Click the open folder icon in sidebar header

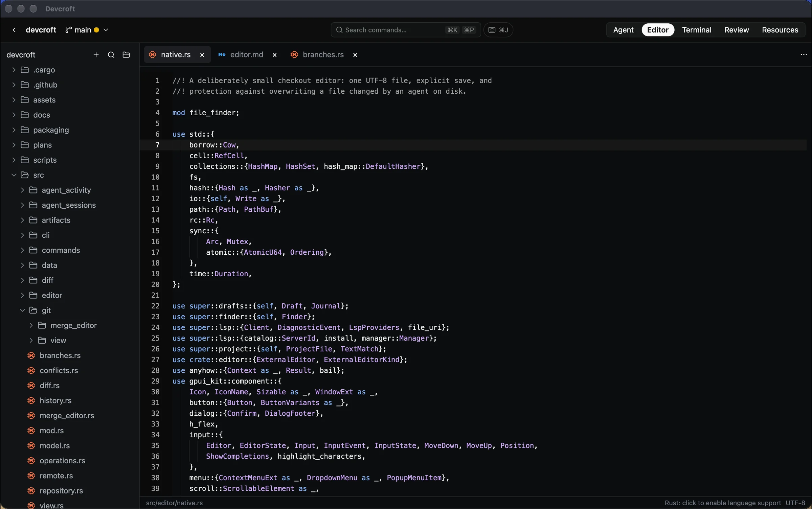pos(126,55)
